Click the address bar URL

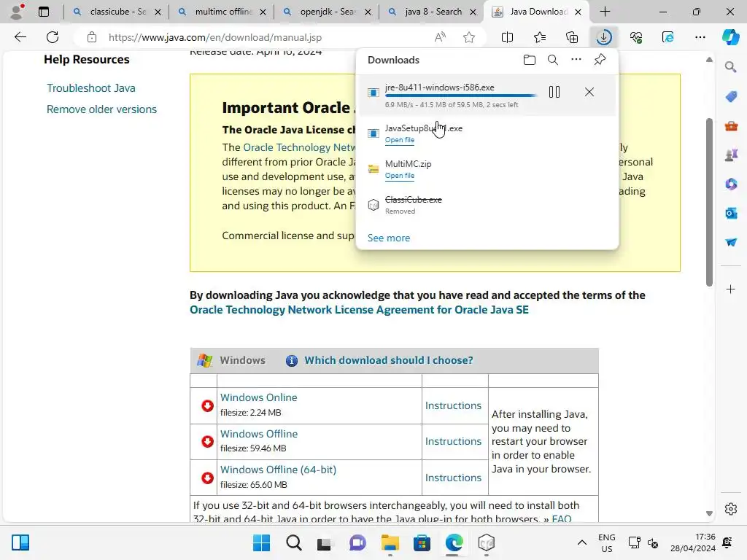point(215,37)
